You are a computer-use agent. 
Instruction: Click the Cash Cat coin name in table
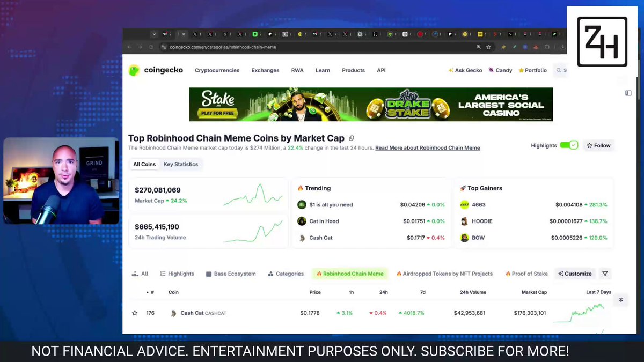click(x=192, y=313)
